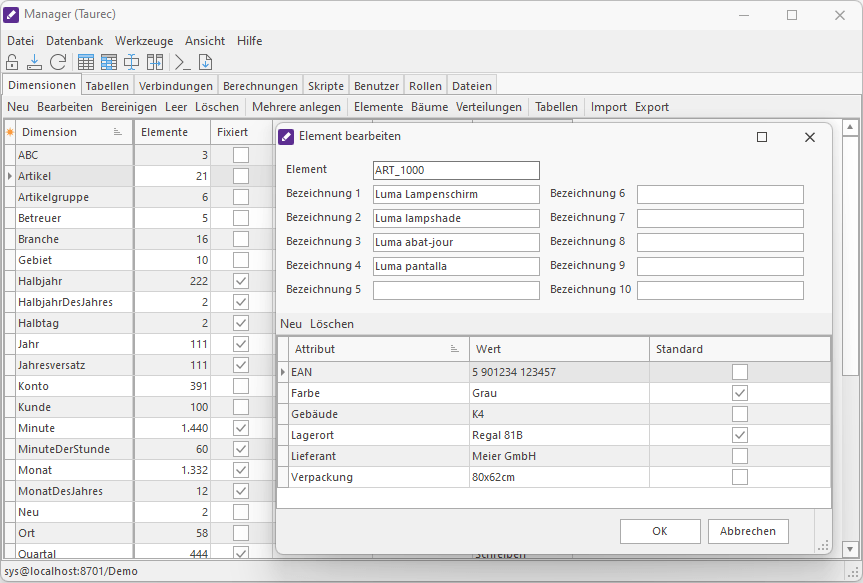Click the lock icon in toolbar
863x583 pixels.
(12, 62)
